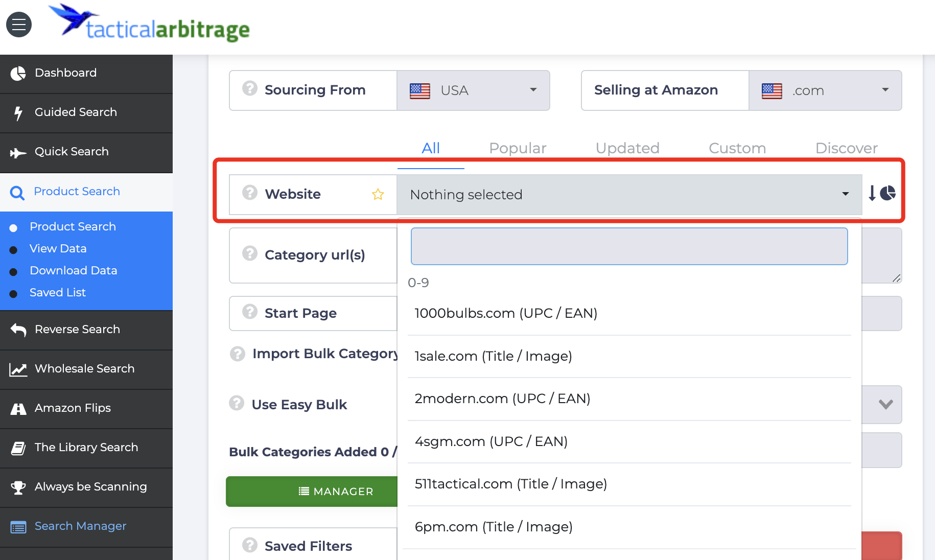
Task: Click the Wholesale Search chart icon
Action: coord(18,369)
